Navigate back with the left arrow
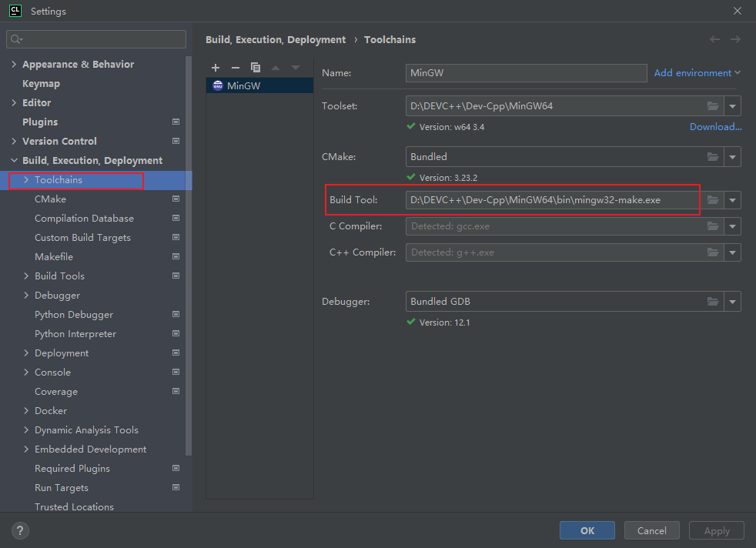The width and height of the screenshot is (756, 548). point(715,39)
